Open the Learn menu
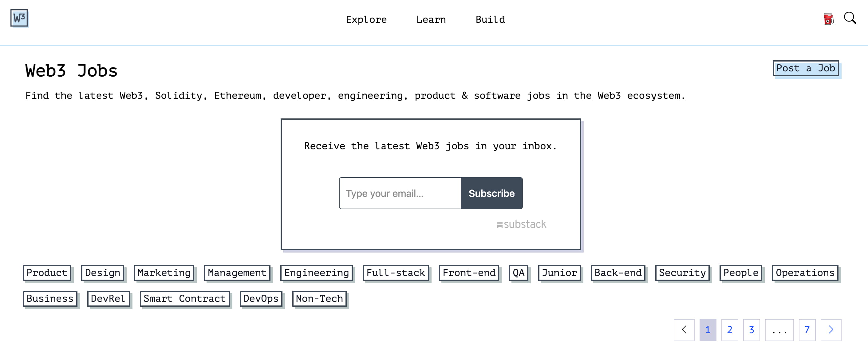Screen dimensions: 868x347 [x=431, y=20]
